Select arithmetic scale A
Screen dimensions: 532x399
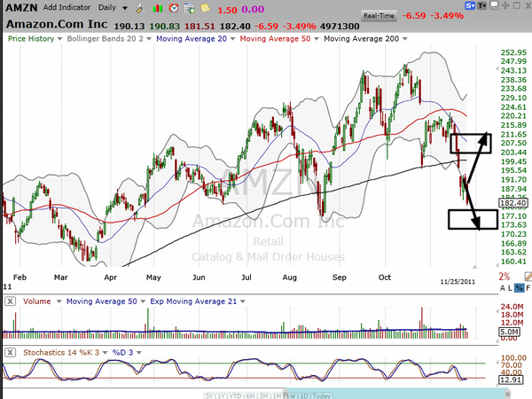tap(503, 288)
